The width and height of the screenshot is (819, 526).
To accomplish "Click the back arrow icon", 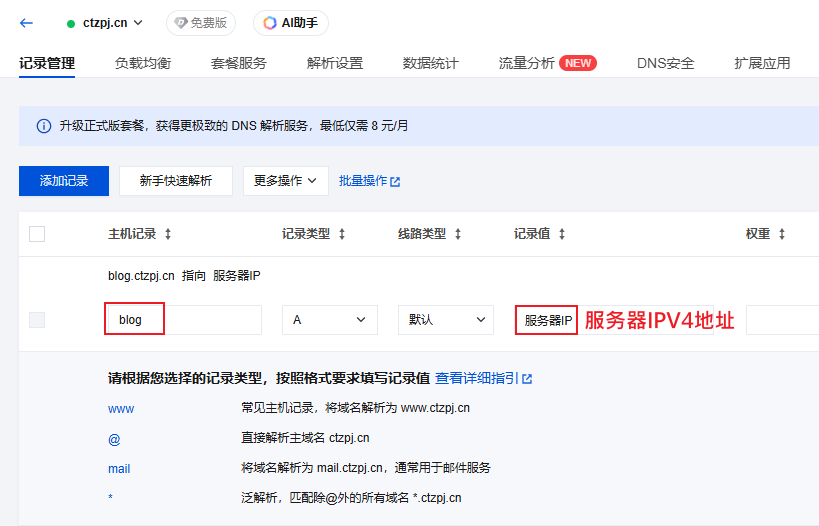I will [x=27, y=23].
